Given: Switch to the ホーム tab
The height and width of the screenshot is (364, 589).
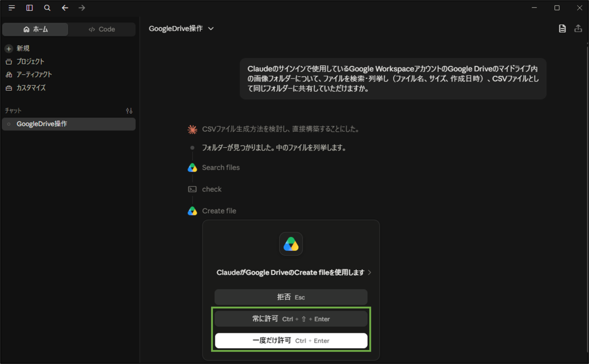Looking at the screenshot, I should click(35, 29).
